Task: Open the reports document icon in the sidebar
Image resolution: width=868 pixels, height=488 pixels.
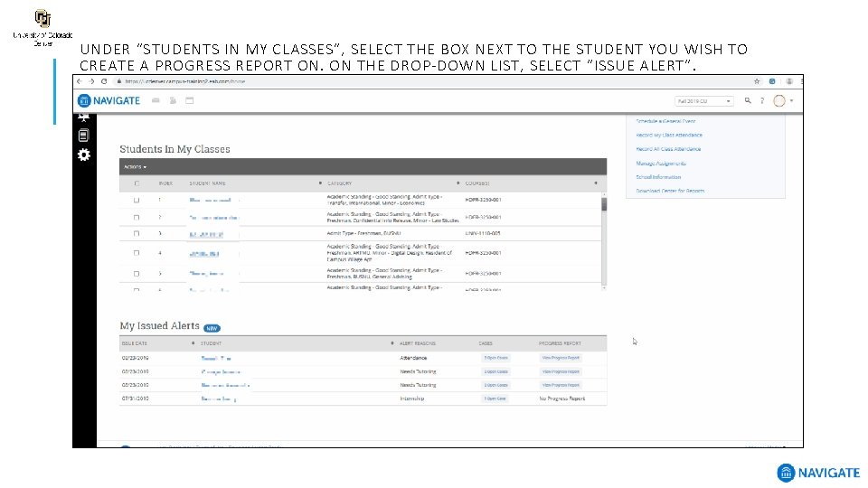Action: [x=83, y=135]
